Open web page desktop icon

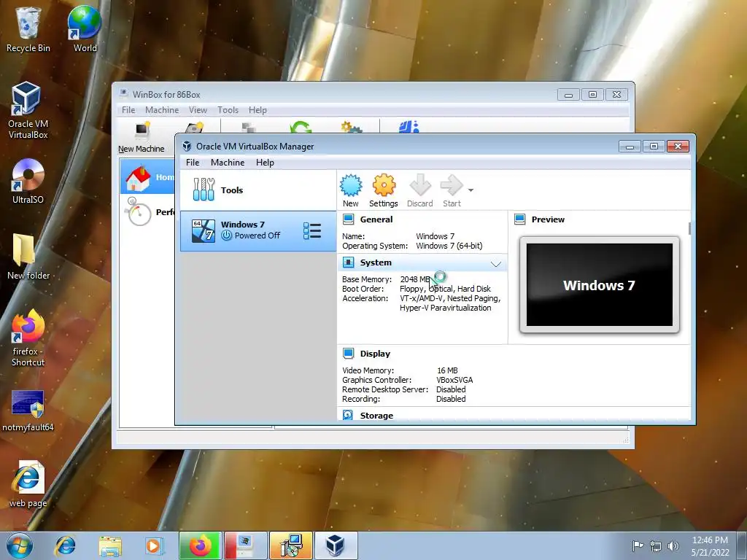(28, 484)
